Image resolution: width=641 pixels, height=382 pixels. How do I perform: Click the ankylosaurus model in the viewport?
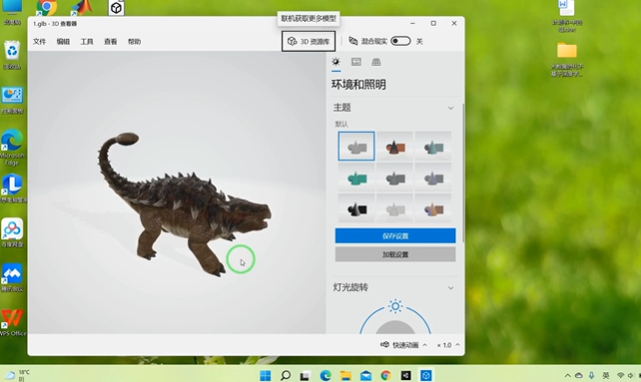click(184, 204)
